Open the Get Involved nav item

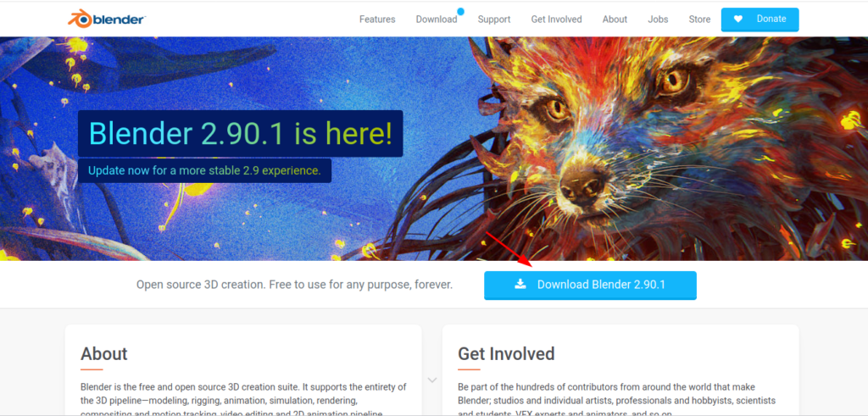[x=556, y=19]
